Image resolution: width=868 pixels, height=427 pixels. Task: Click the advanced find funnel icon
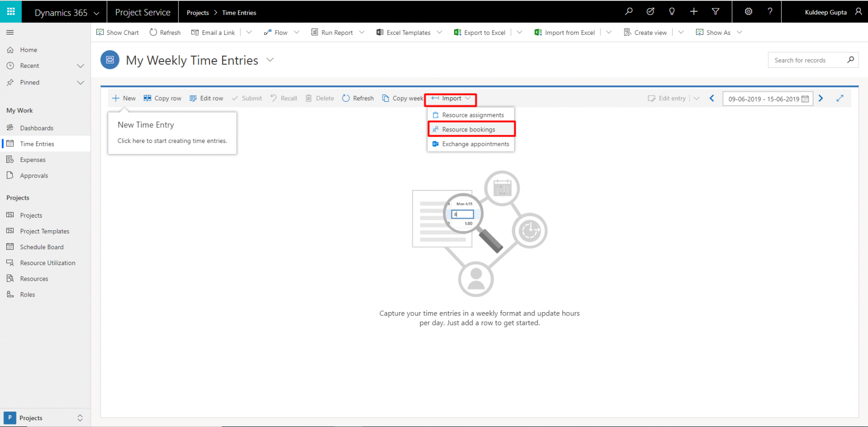coord(715,12)
